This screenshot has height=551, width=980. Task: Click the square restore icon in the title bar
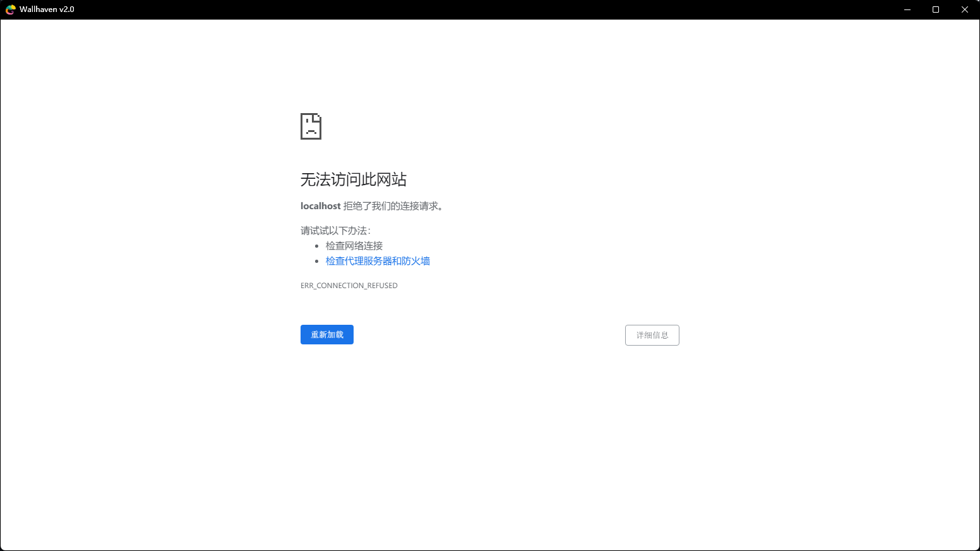point(936,9)
